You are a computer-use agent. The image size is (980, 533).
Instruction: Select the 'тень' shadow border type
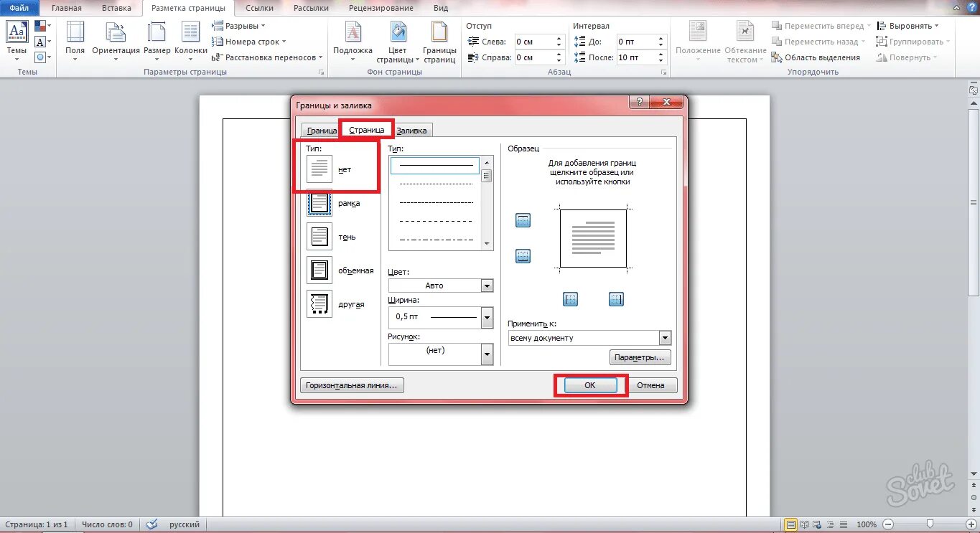[319, 237]
